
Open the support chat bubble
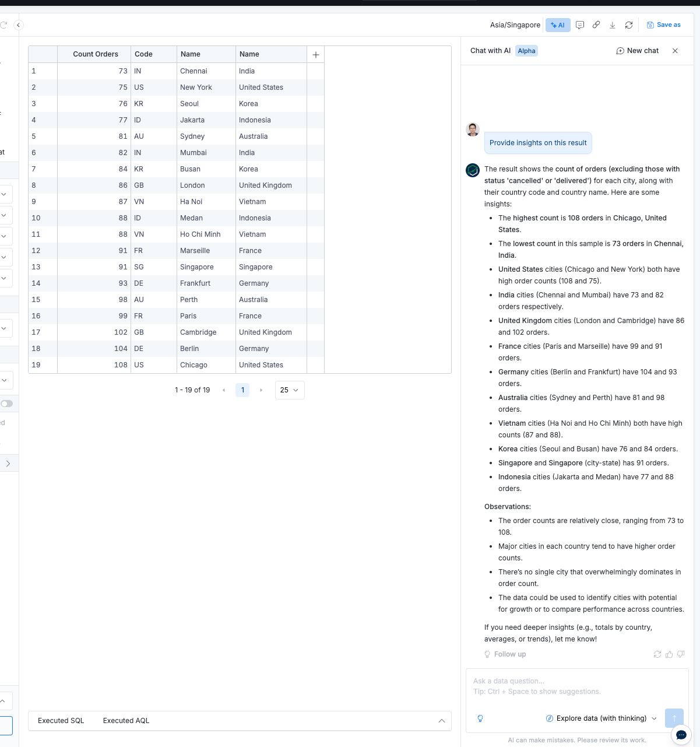click(x=681, y=735)
